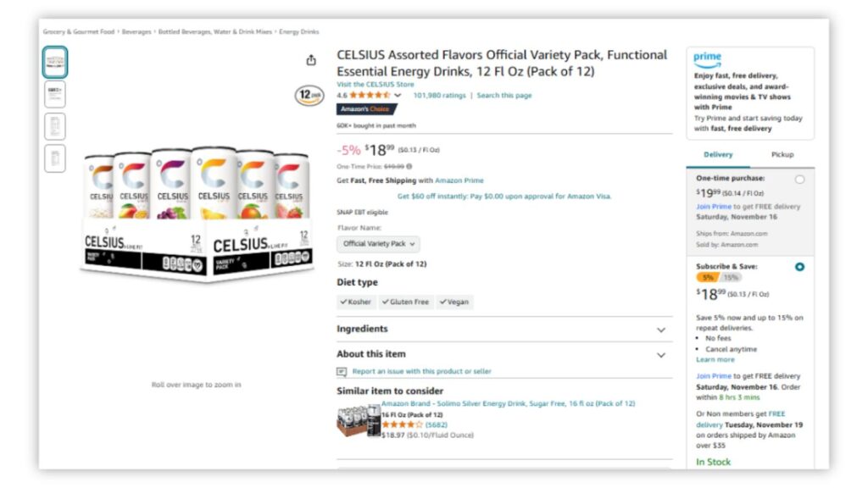Viewport: 868px width, 488px height.
Task: Select the Delivery tab
Action: click(719, 154)
